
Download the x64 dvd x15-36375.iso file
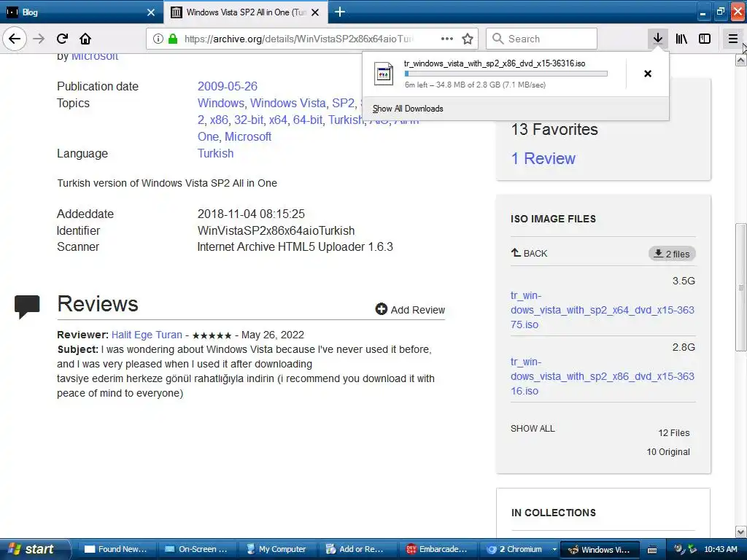tap(602, 310)
